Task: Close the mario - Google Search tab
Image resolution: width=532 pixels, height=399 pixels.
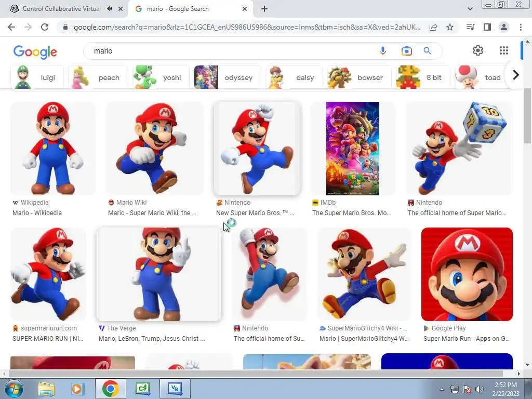Action: tap(245, 9)
